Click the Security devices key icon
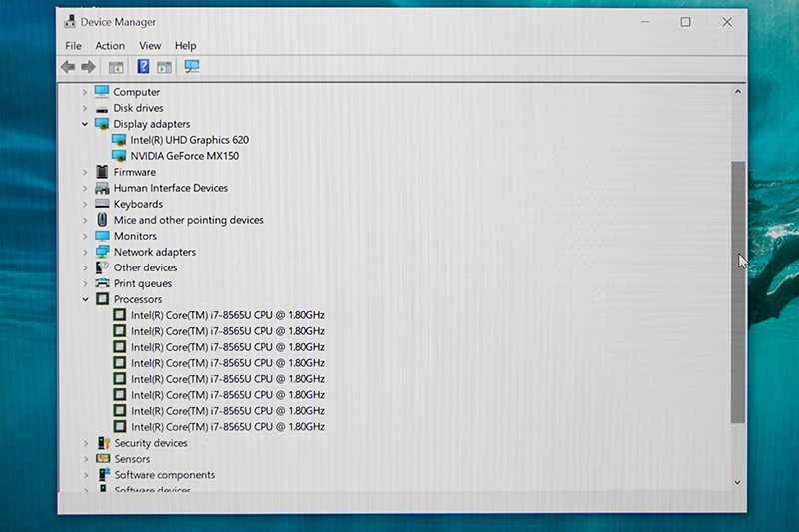The image size is (799, 532). (x=104, y=443)
